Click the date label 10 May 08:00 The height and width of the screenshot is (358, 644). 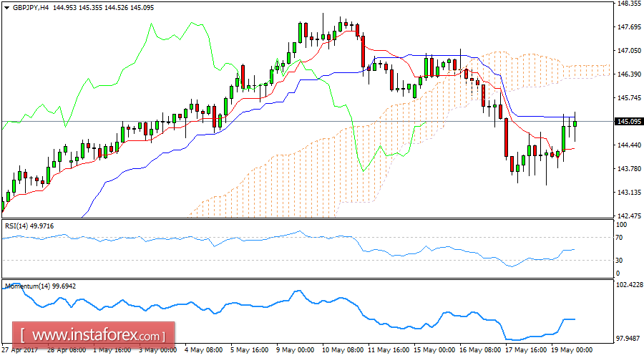[x=343, y=350]
